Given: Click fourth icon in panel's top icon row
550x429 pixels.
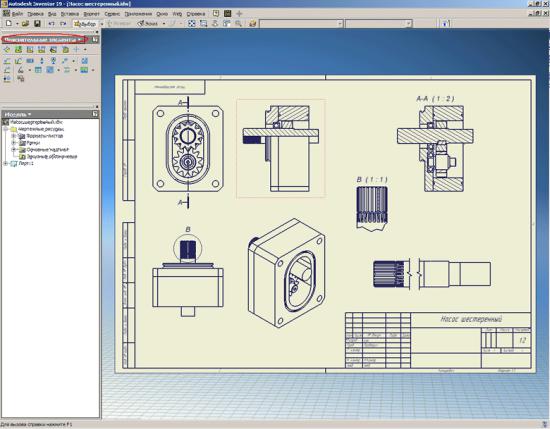Looking at the screenshot, I should 41,50.
